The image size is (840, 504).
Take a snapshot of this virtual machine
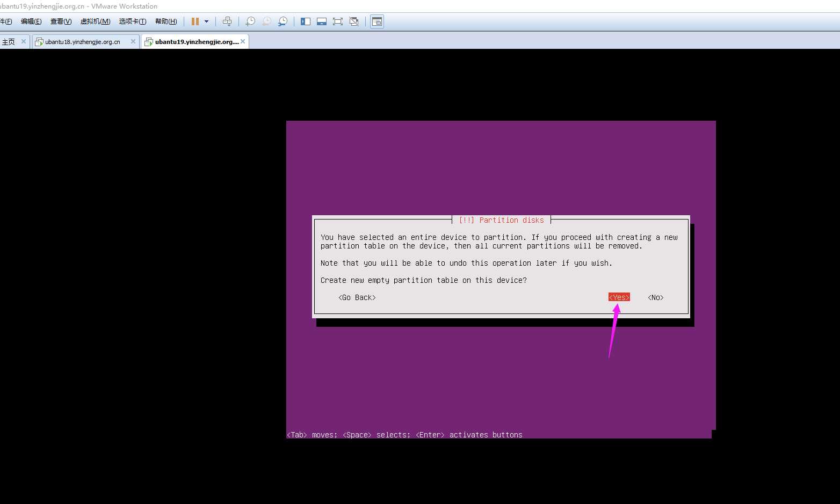click(250, 21)
